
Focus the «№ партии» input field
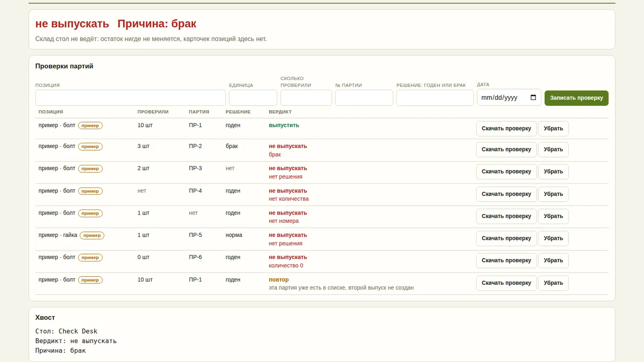tap(364, 98)
